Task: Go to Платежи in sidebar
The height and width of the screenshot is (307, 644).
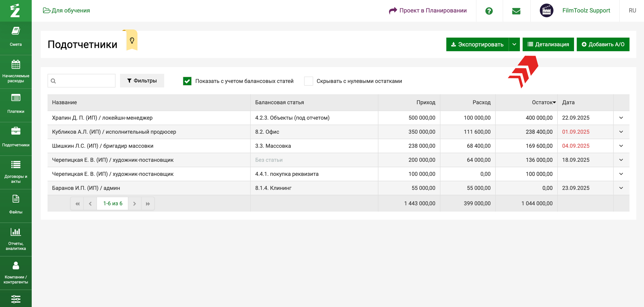Action: click(x=16, y=104)
